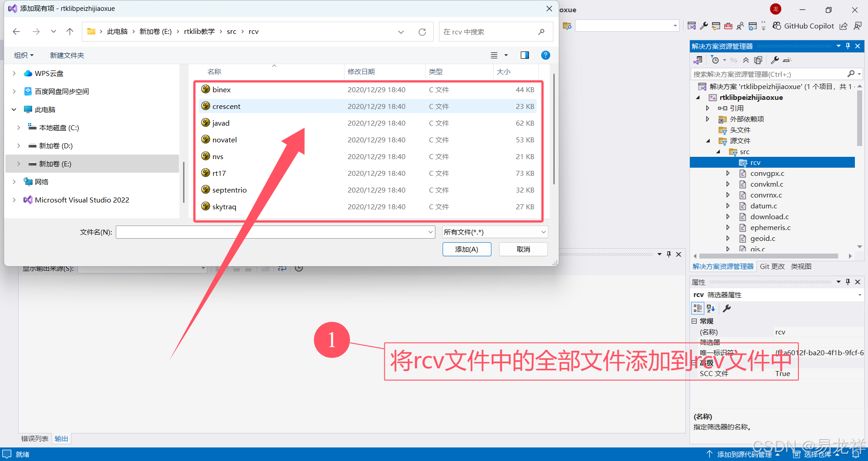
Task: Collapse the 新加卷 (E:) navigation item
Action: pos(18,164)
